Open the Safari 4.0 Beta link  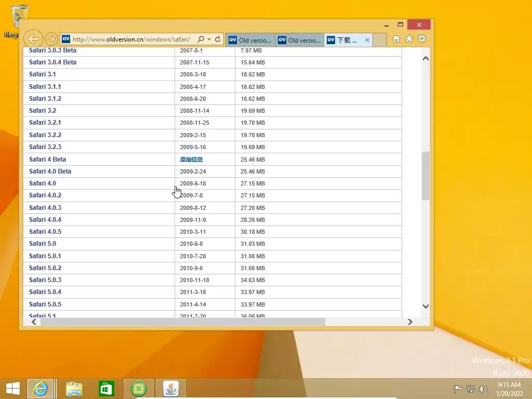click(x=50, y=171)
